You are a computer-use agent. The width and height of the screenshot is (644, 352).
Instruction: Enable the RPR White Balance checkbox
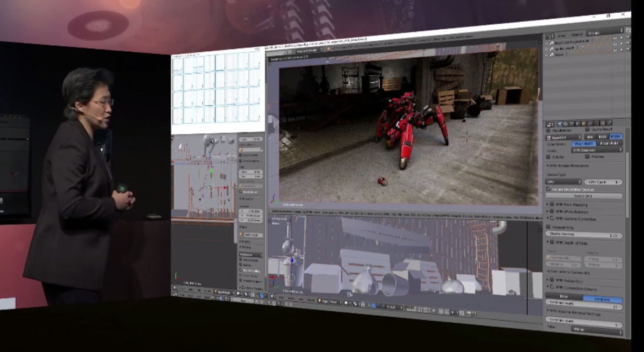pos(551,212)
